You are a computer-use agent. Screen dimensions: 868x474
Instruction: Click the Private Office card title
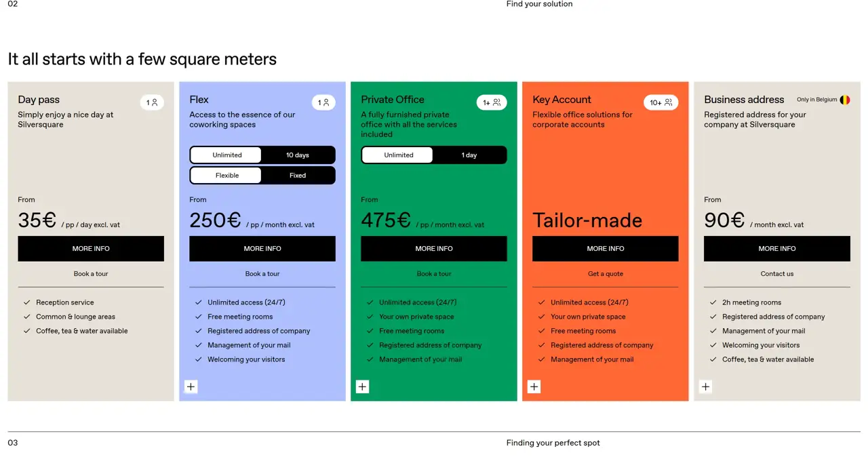click(393, 100)
